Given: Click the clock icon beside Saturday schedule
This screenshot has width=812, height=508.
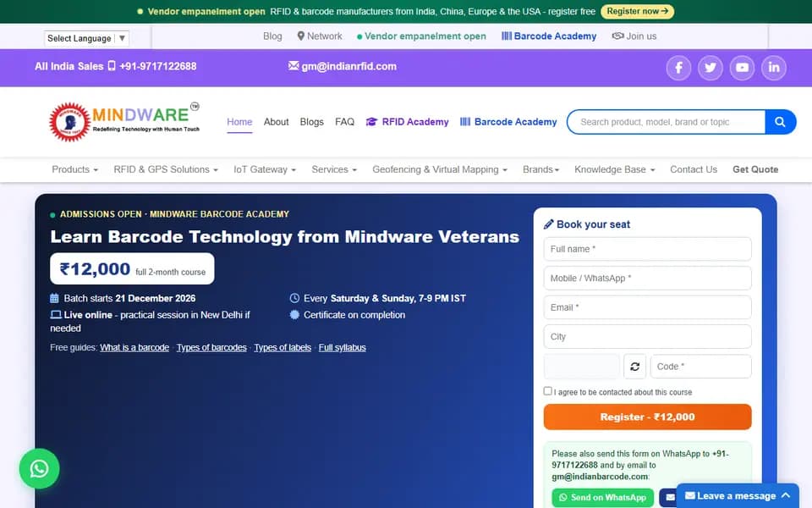Looking at the screenshot, I should pyautogui.click(x=294, y=298).
